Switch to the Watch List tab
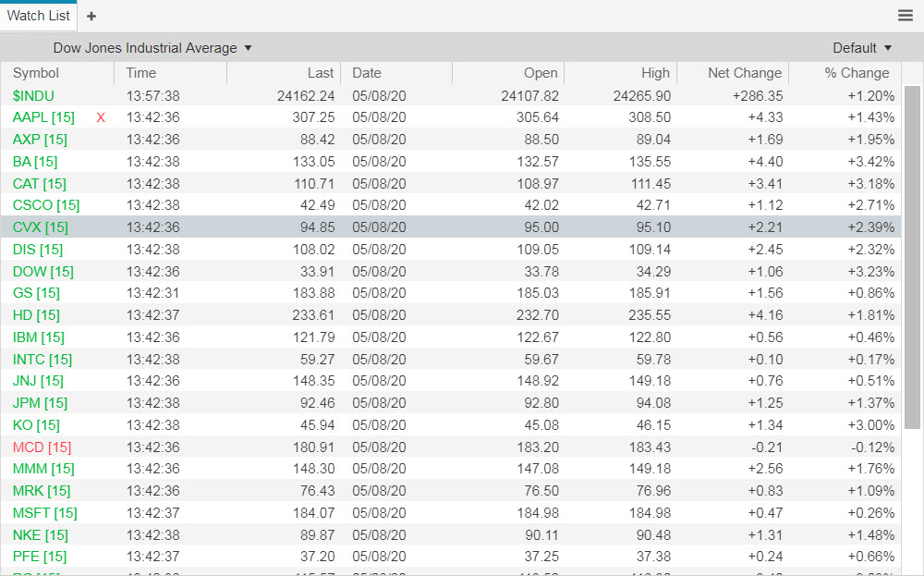 (x=38, y=15)
